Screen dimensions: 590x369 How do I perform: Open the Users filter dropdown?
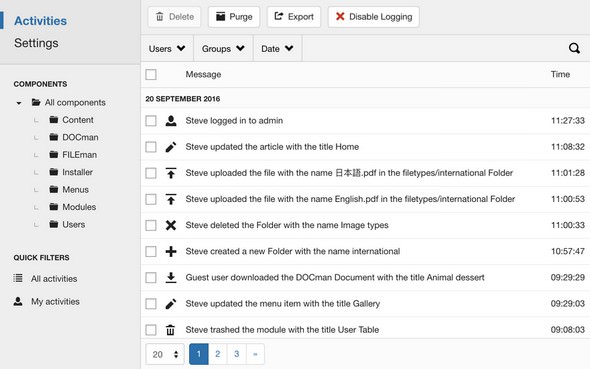[x=167, y=49]
